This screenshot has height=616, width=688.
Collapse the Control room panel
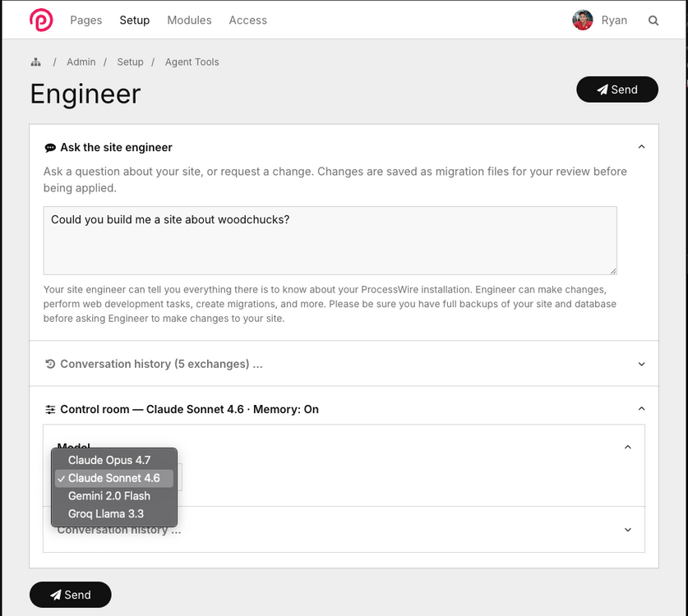click(641, 409)
